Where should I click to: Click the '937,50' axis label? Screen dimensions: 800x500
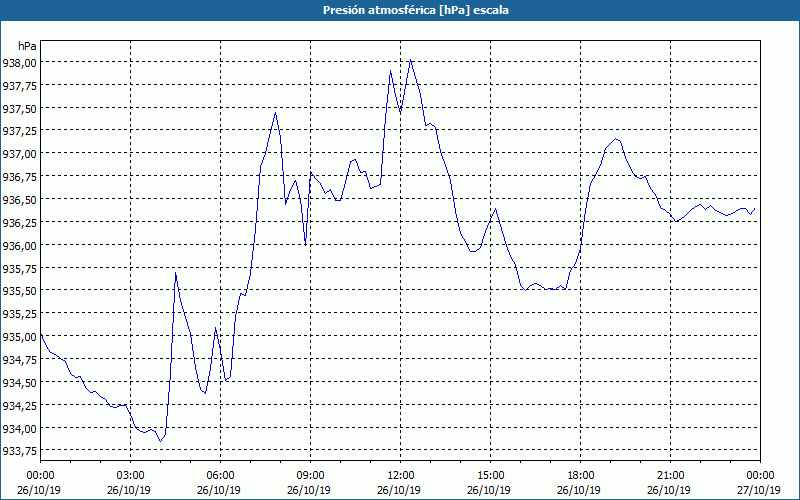pyautogui.click(x=19, y=109)
